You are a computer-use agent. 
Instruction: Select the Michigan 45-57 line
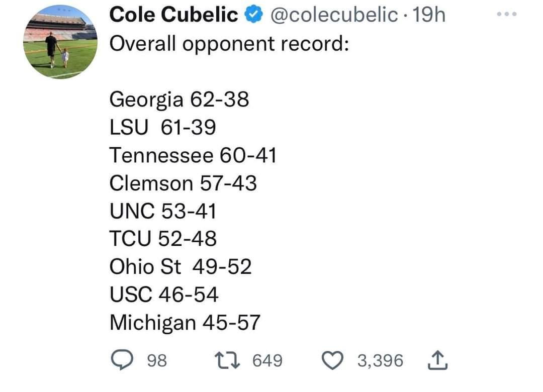coord(185,323)
